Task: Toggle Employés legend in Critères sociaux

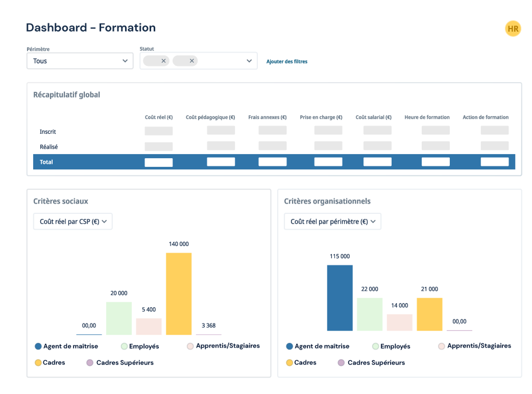Action: [x=140, y=346]
